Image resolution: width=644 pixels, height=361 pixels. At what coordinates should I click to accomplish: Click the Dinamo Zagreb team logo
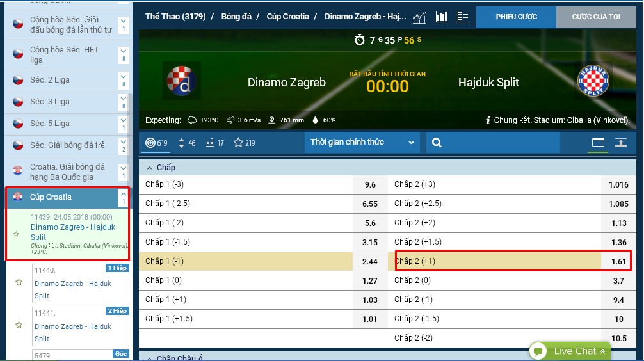(x=182, y=81)
